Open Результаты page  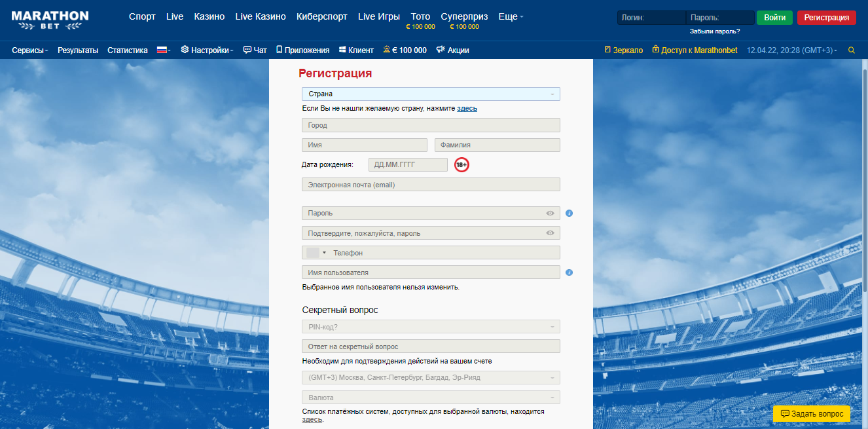(78, 50)
